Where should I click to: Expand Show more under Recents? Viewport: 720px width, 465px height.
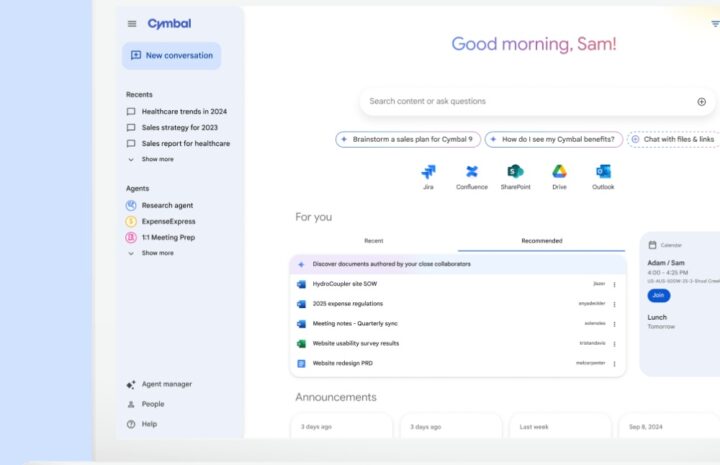151,159
